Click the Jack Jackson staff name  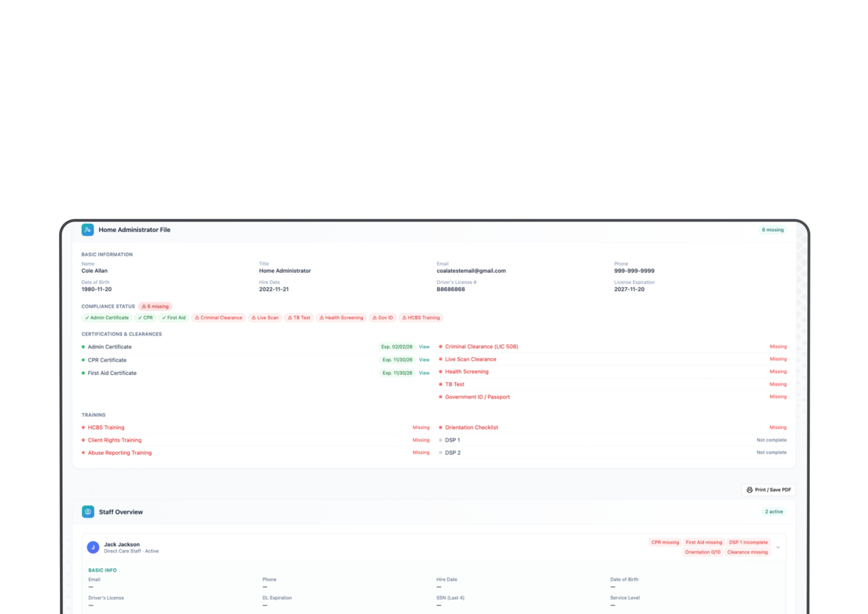pyautogui.click(x=122, y=544)
